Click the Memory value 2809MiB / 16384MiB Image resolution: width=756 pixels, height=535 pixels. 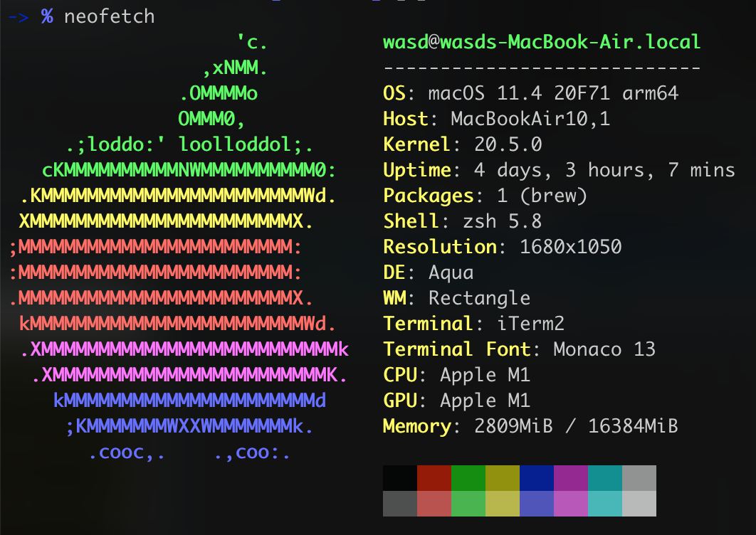click(x=576, y=426)
